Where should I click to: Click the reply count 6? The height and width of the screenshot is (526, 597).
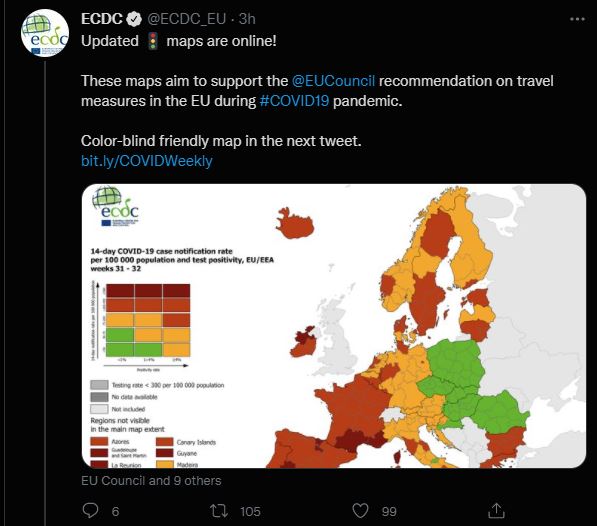pyautogui.click(x=115, y=512)
